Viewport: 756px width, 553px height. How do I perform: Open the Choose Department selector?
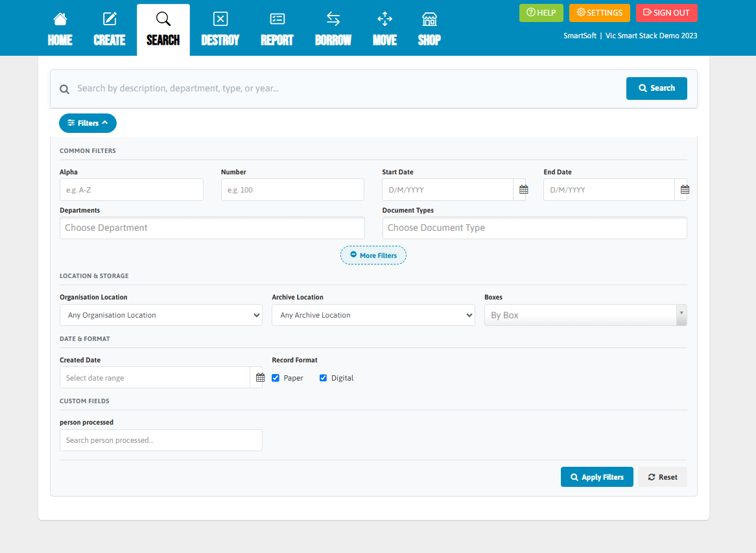(x=212, y=228)
